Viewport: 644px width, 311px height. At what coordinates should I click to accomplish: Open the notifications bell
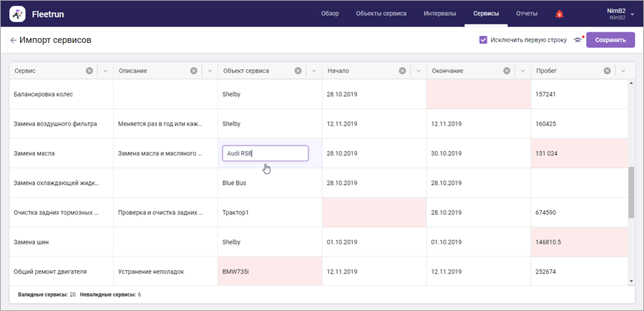pos(559,14)
